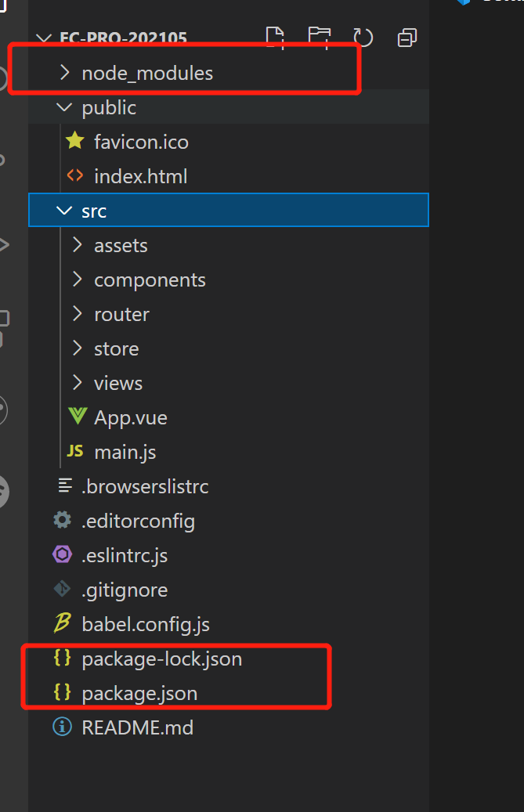Expand the router folder chevron
This screenshot has height=812, width=524.
tap(77, 314)
